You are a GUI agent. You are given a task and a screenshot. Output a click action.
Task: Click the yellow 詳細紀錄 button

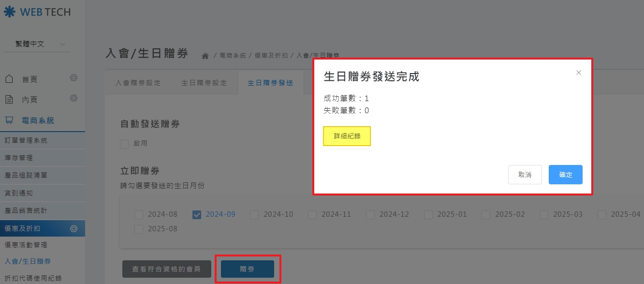347,136
